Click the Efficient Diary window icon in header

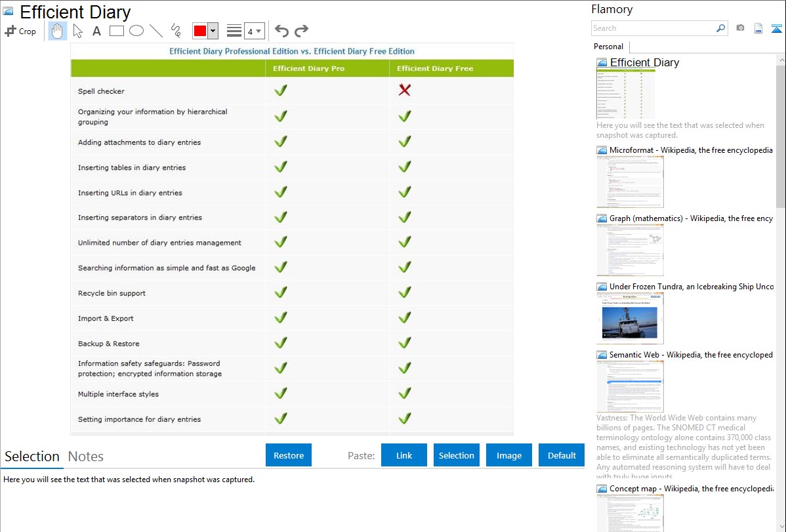8,11
